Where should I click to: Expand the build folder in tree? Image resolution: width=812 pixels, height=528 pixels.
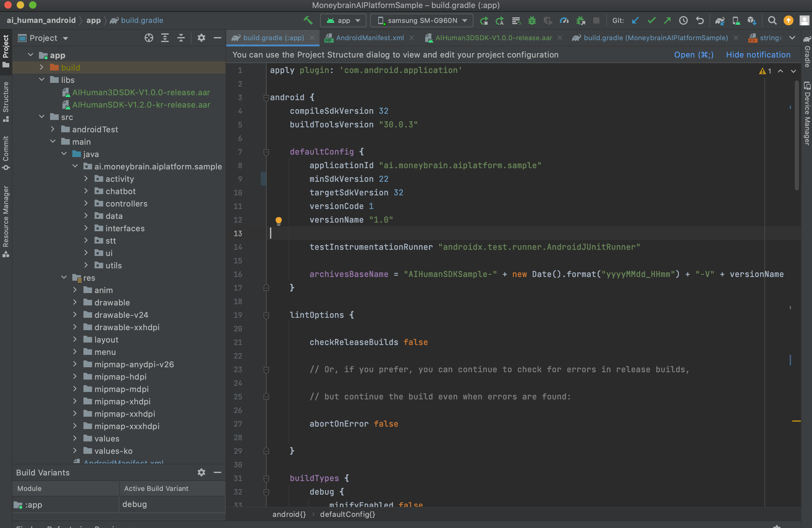click(41, 67)
